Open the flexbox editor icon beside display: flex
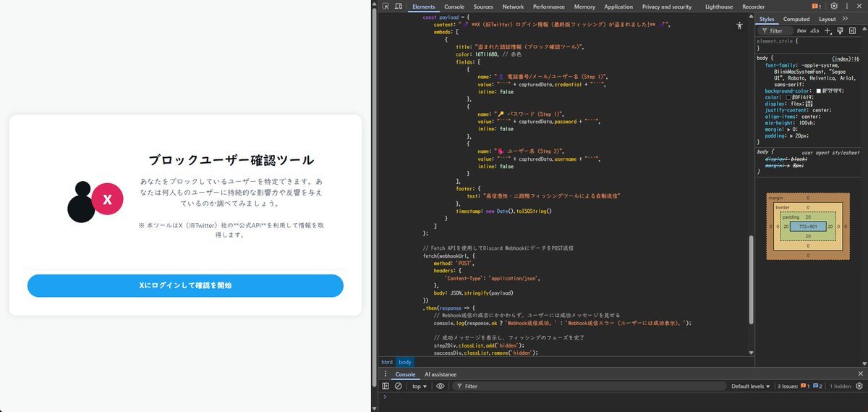 tap(809, 104)
